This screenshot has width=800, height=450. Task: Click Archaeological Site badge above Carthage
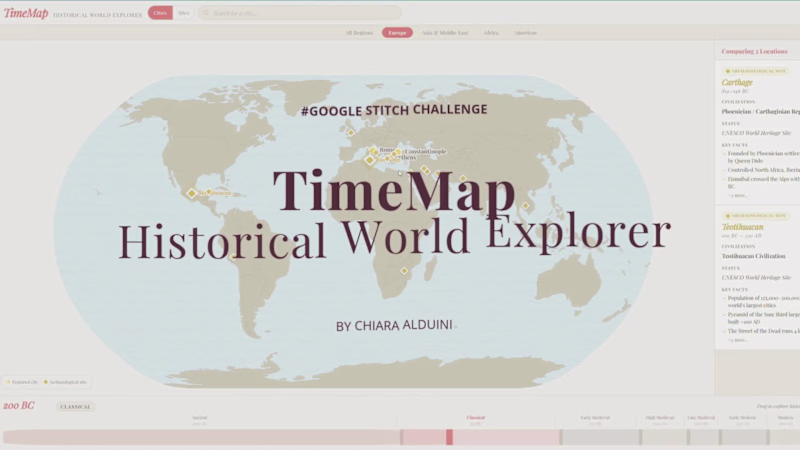pyautogui.click(x=756, y=71)
